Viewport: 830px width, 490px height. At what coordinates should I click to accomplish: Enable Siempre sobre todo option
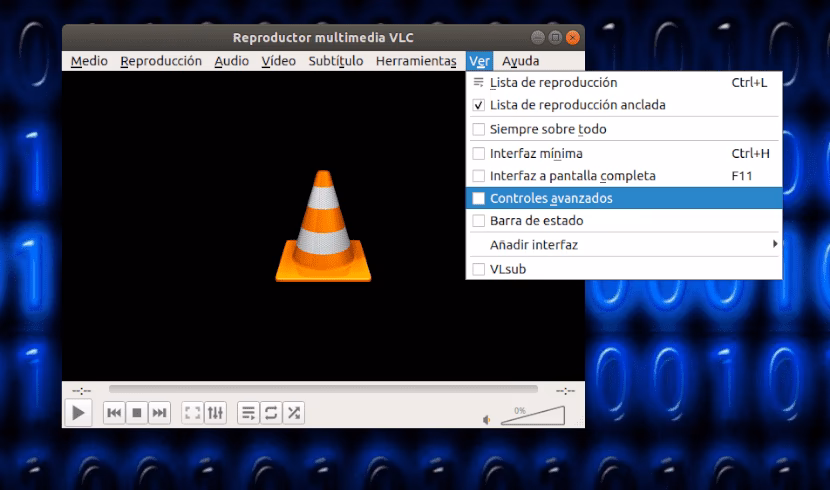(x=624, y=129)
